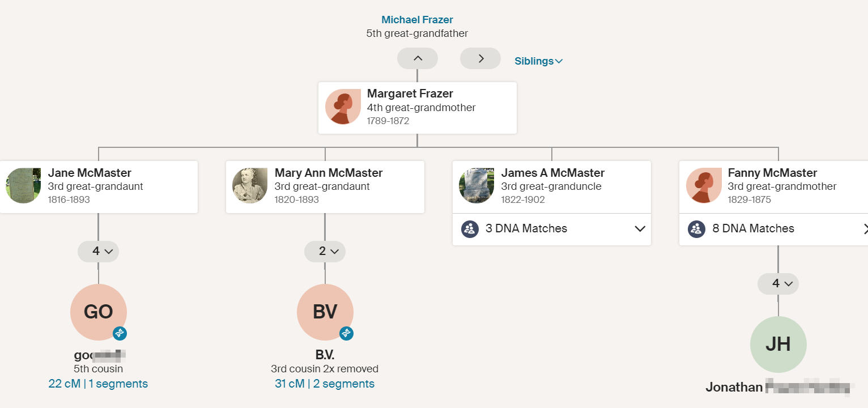Click the group icon beside 8 DNA Matches
The height and width of the screenshot is (408, 868).
696,229
